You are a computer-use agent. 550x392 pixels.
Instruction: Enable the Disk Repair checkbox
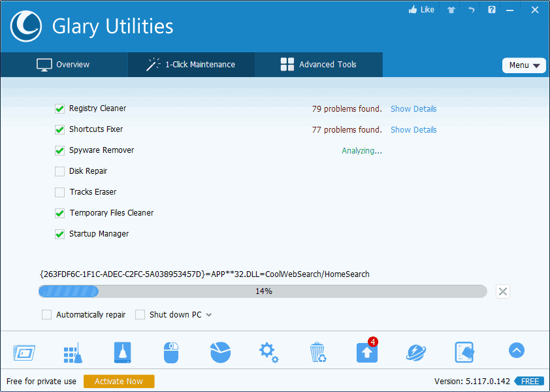click(x=59, y=171)
